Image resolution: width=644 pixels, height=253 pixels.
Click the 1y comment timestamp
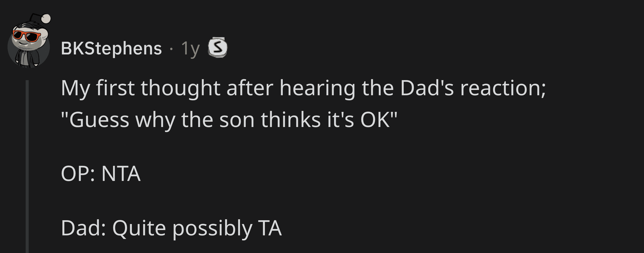(x=190, y=49)
